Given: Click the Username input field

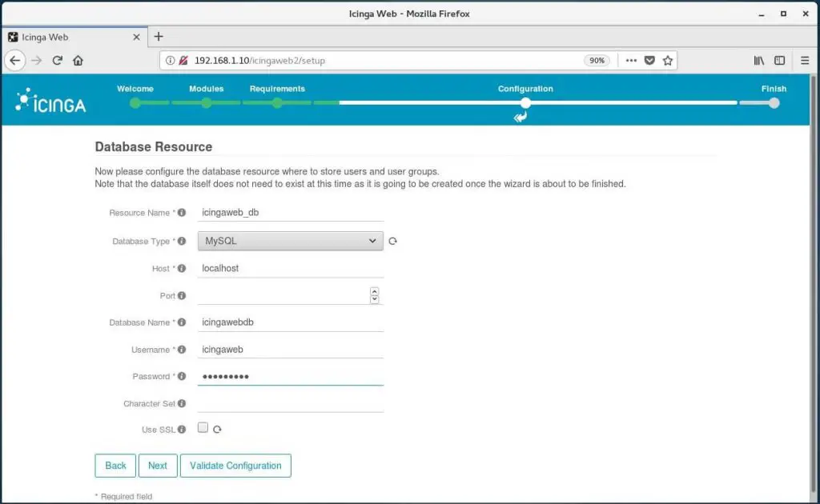Looking at the screenshot, I should click(290, 350).
